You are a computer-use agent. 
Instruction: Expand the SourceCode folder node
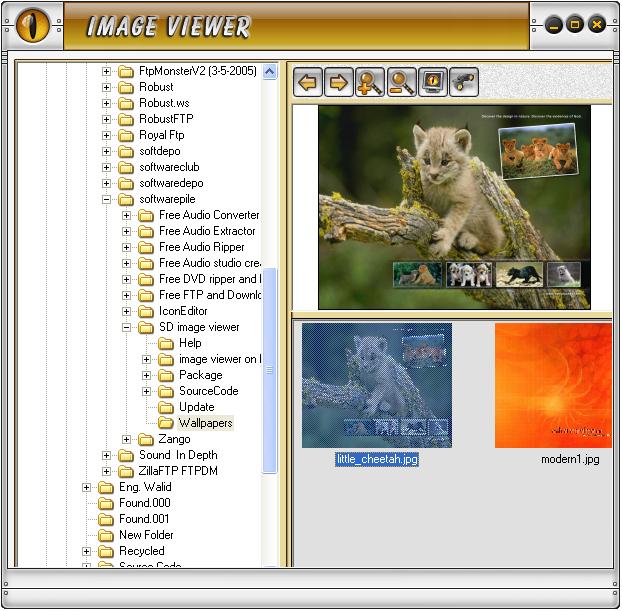[x=146, y=391]
